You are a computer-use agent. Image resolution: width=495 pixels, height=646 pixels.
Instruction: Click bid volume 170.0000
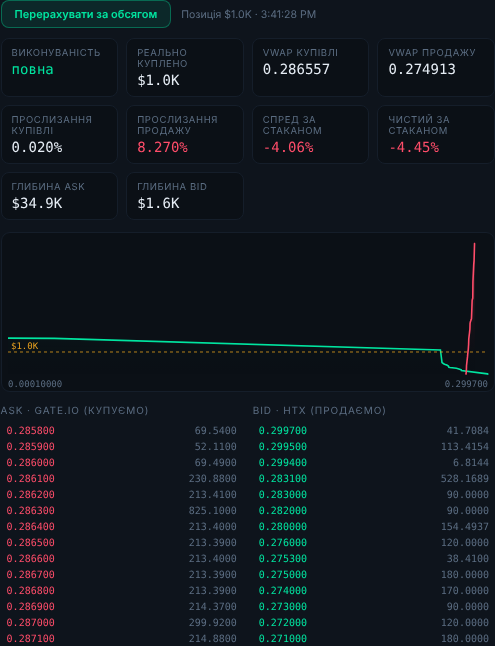tap(465, 590)
